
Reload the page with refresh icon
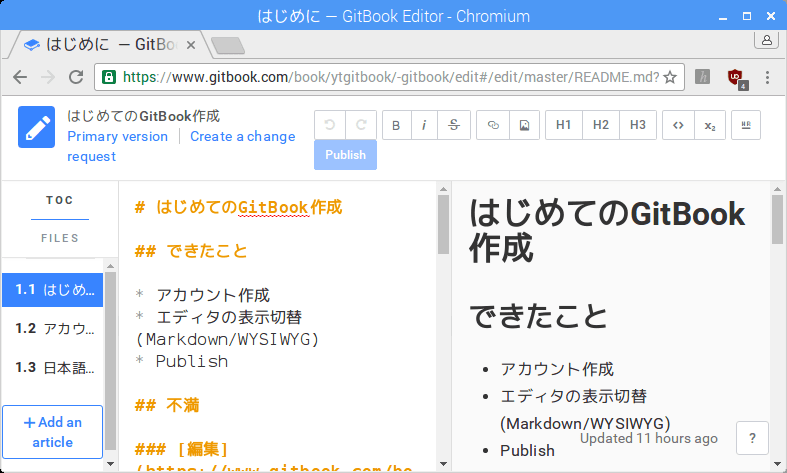click(76, 77)
